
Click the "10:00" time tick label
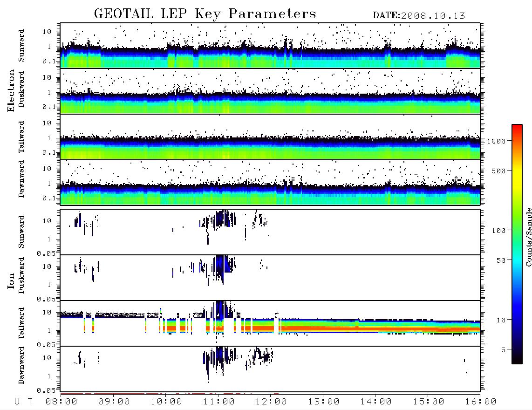[x=166, y=402]
